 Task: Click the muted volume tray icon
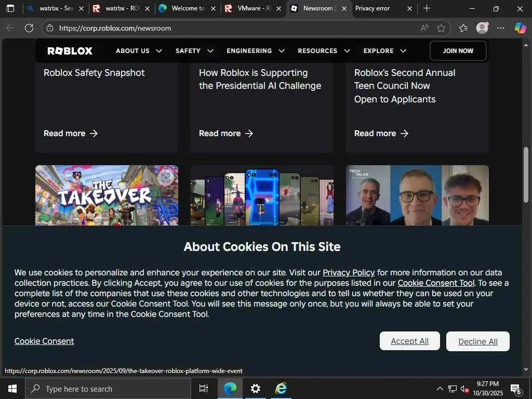coord(464,389)
